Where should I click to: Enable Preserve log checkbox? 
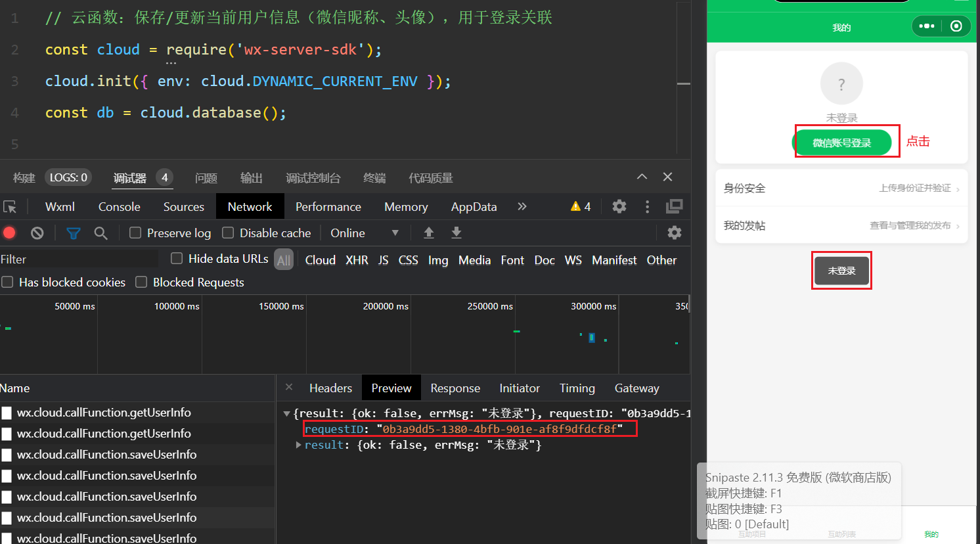tap(135, 233)
